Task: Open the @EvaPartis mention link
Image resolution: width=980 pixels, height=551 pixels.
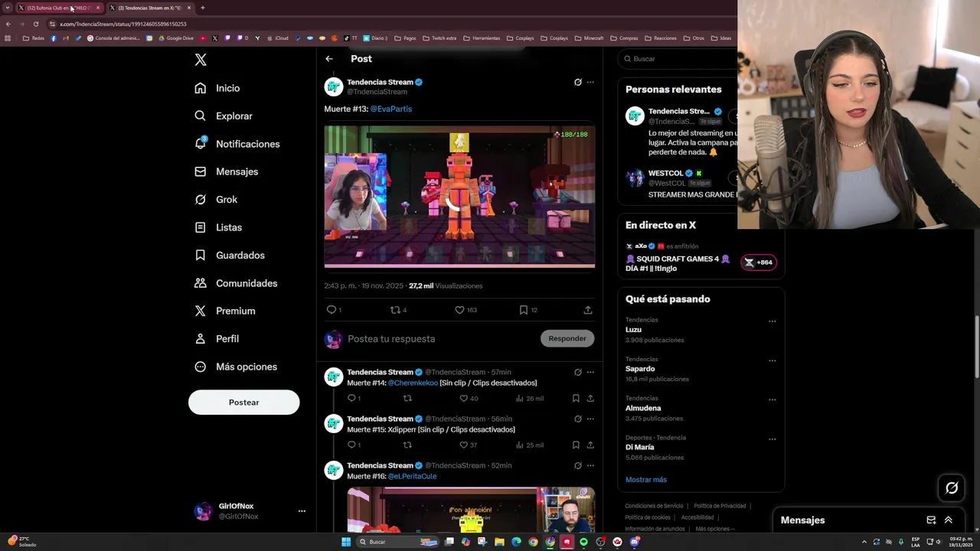Action: [x=391, y=109]
